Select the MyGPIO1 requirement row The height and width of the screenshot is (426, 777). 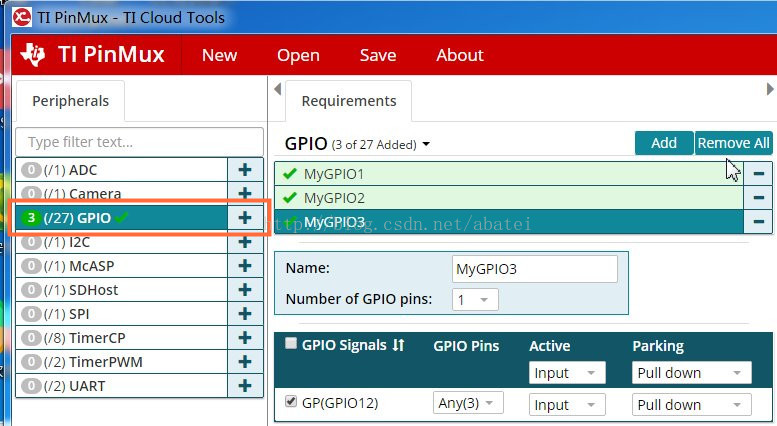[x=509, y=173]
